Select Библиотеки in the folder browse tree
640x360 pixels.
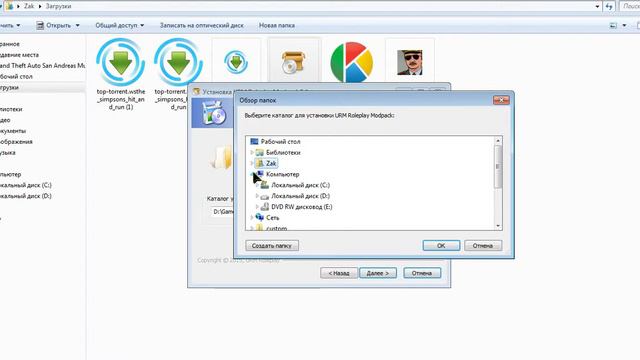click(283, 153)
